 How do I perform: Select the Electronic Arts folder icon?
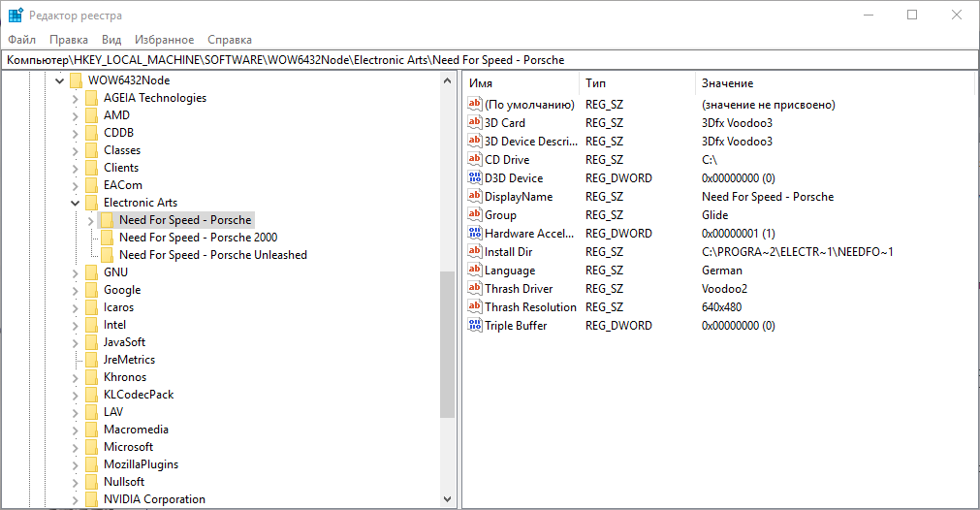pyautogui.click(x=91, y=203)
